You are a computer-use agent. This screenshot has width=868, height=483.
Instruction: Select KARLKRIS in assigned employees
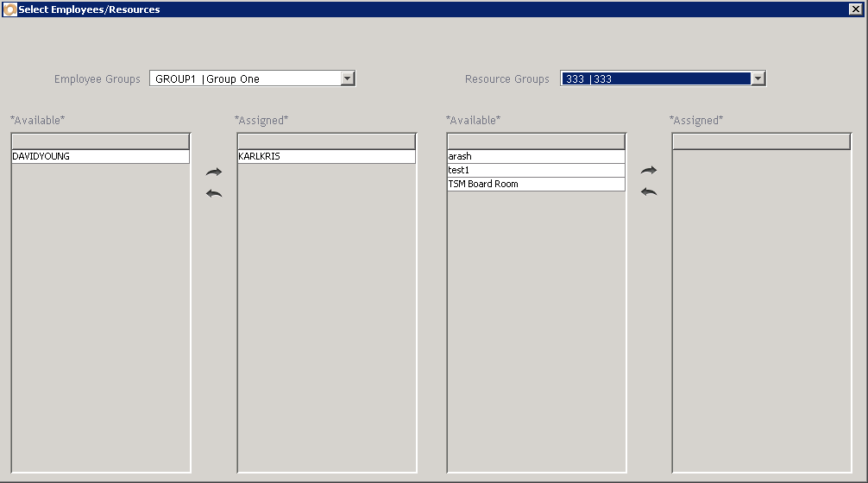pyautogui.click(x=326, y=157)
